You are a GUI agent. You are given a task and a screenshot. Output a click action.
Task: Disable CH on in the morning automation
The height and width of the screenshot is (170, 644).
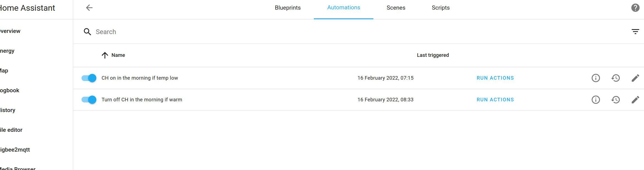pyautogui.click(x=89, y=78)
